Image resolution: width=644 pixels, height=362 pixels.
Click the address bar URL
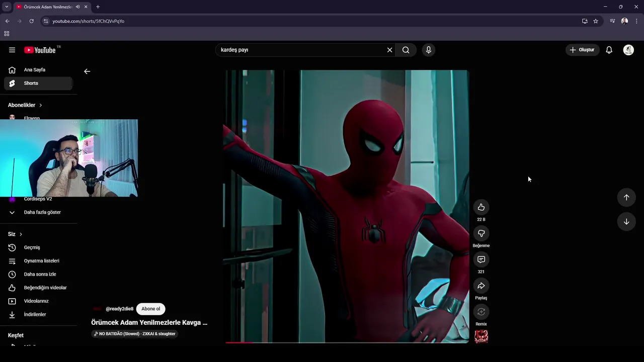[89, 21]
